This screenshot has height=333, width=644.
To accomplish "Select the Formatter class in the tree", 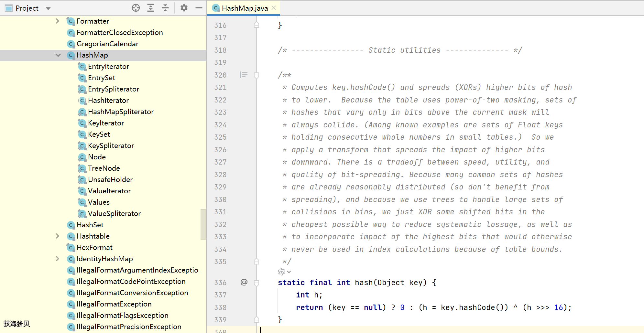I will (x=93, y=21).
